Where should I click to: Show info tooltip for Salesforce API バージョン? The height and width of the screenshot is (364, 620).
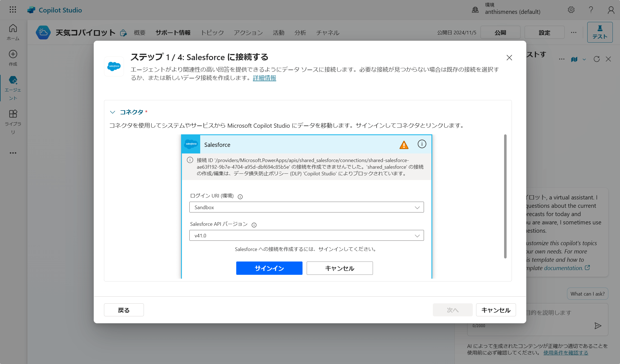coord(254,225)
